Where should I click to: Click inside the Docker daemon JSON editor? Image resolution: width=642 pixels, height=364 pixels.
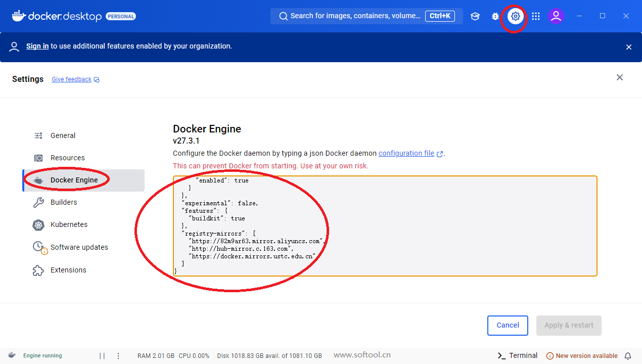click(x=385, y=226)
